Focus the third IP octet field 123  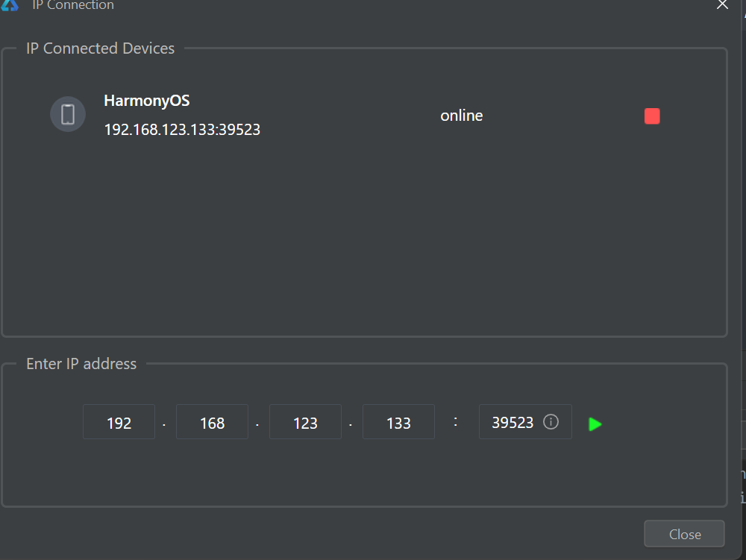pos(305,422)
